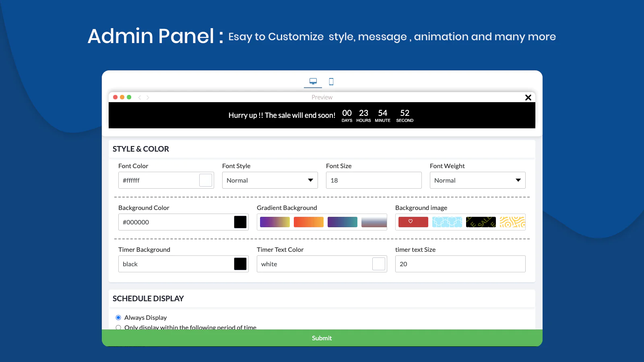Close the preview bar with X
This screenshot has height=362, width=644.
pyautogui.click(x=528, y=97)
